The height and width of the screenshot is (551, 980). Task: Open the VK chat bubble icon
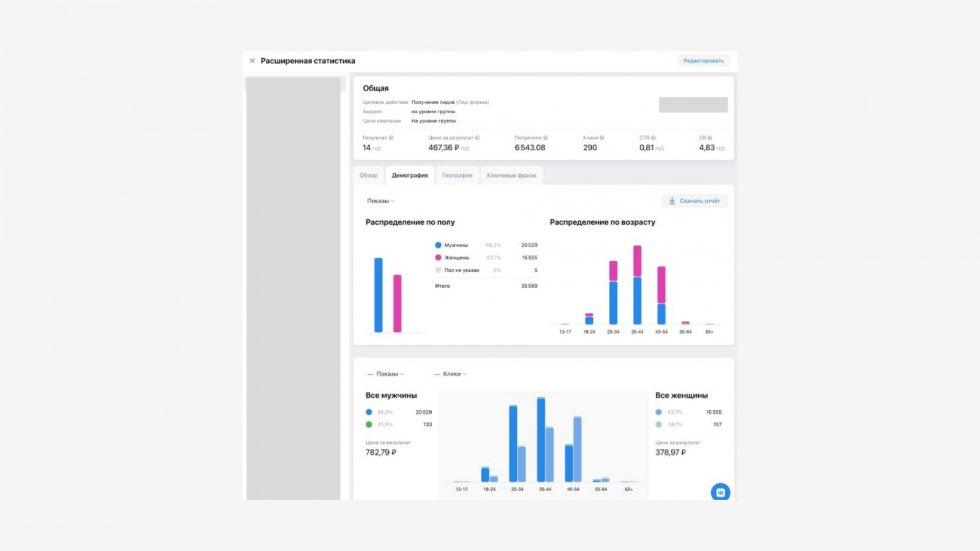click(720, 492)
